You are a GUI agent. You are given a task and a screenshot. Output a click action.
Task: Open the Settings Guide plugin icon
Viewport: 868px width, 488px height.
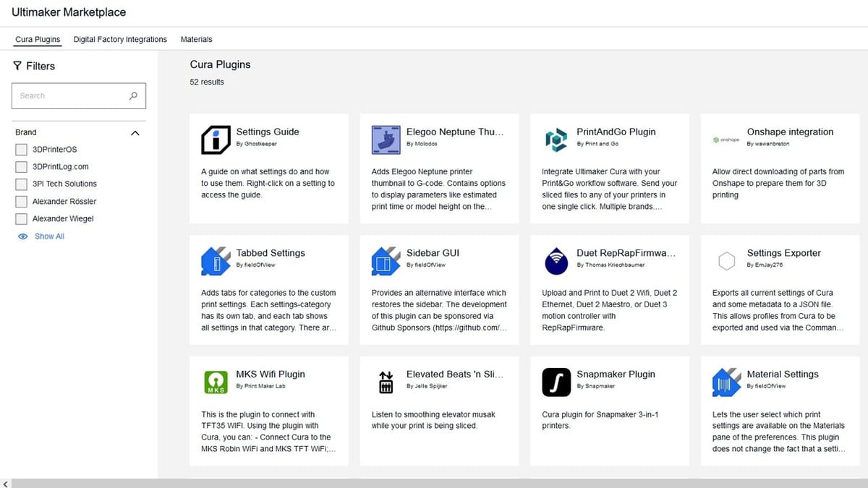tap(216, 140)
